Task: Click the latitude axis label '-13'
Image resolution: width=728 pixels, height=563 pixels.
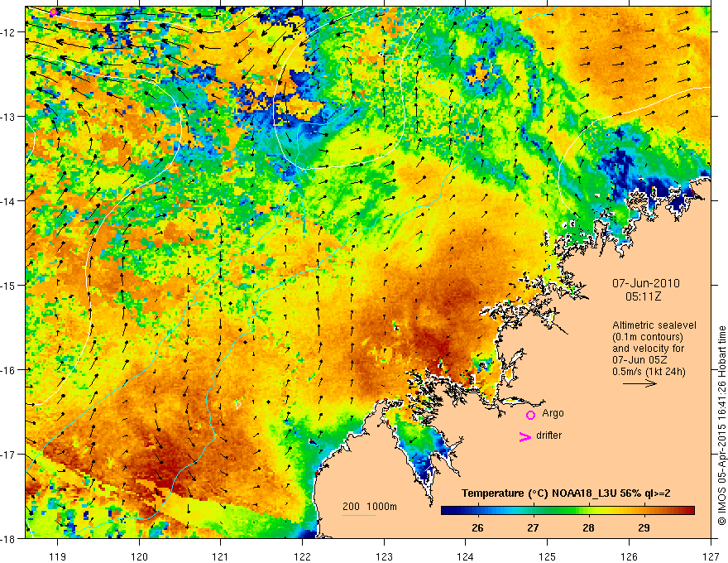Action: pos(9,117)
